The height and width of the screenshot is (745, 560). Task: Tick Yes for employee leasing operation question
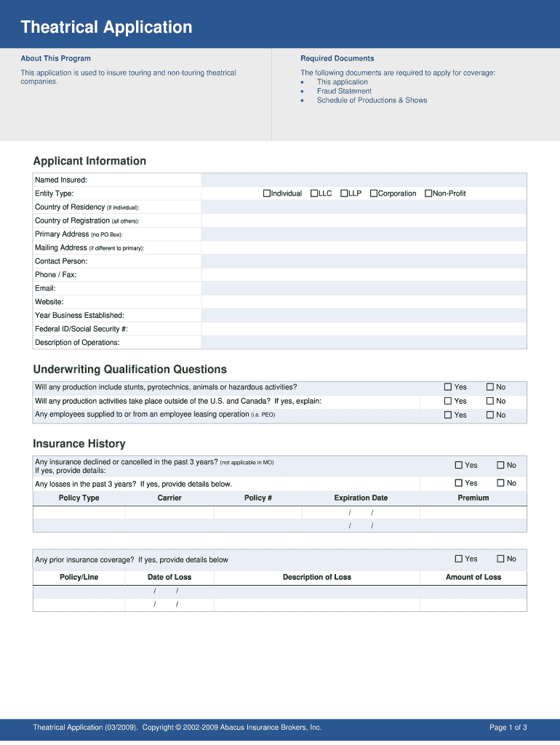click(448, 415)
